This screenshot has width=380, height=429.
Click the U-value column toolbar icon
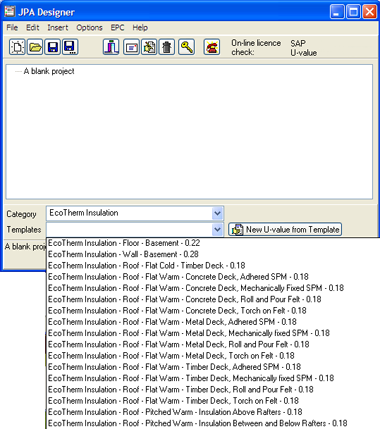111,47
